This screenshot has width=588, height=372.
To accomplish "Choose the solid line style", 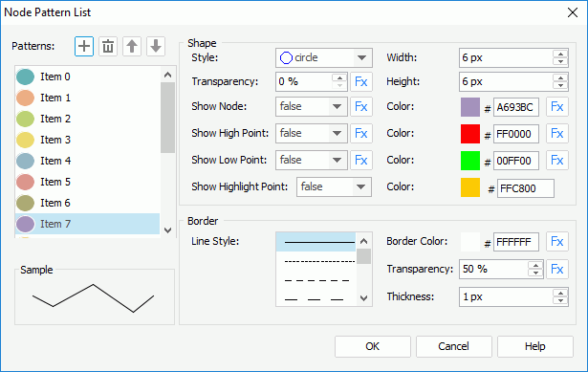I will pos(316,242).
